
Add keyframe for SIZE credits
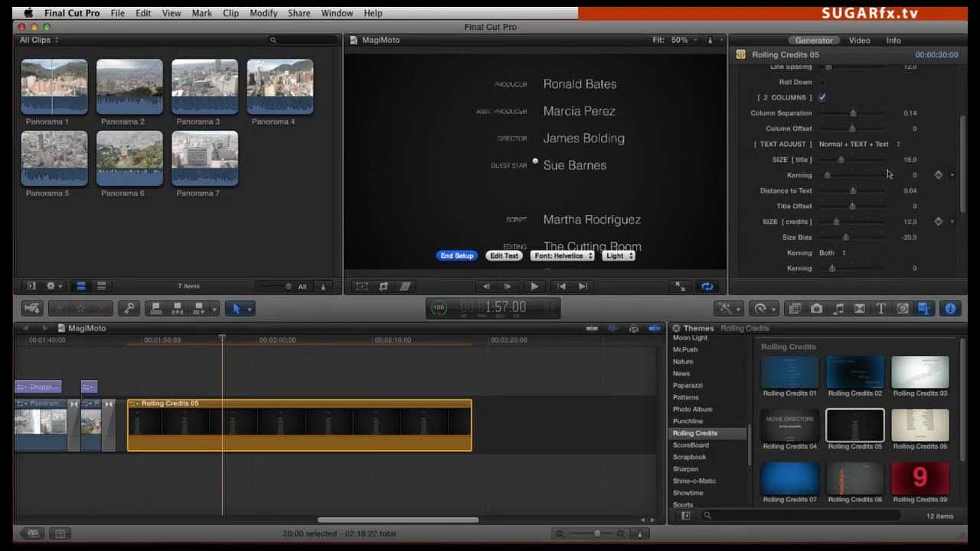pos(939,222)
